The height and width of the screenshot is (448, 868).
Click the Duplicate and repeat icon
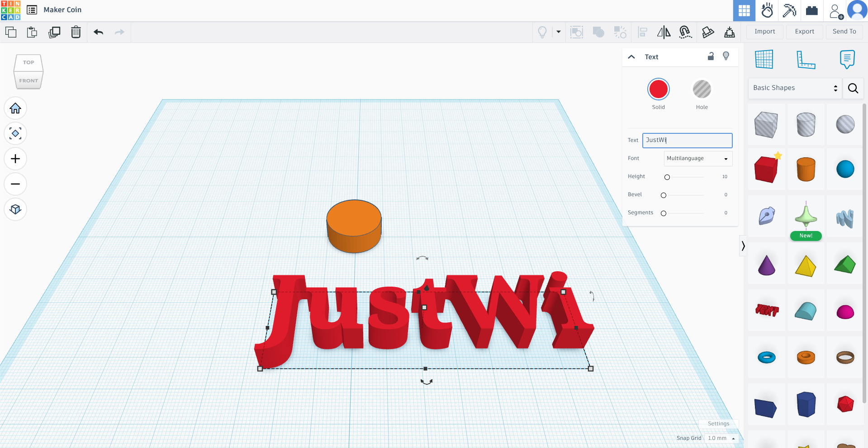54,32
